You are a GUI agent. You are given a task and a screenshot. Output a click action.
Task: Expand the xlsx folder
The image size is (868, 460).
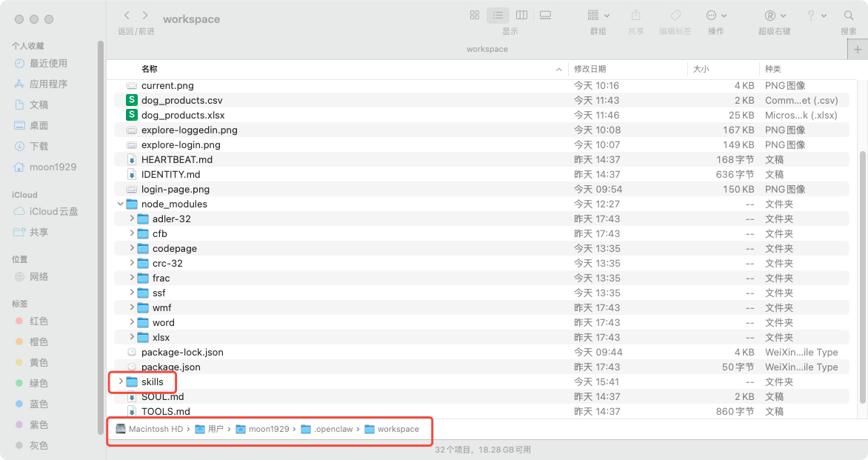[x=132, y=337]
